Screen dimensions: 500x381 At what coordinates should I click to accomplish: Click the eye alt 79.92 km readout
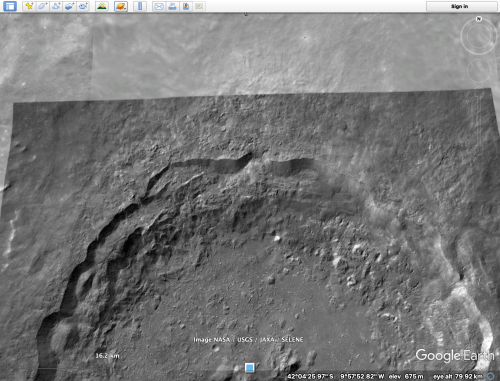pos(458,376)
